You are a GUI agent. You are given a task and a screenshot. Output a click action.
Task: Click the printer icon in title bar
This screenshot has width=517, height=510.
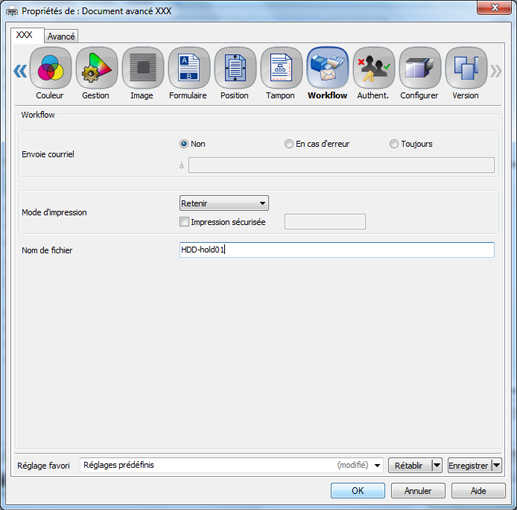click(x=12, y=11)
